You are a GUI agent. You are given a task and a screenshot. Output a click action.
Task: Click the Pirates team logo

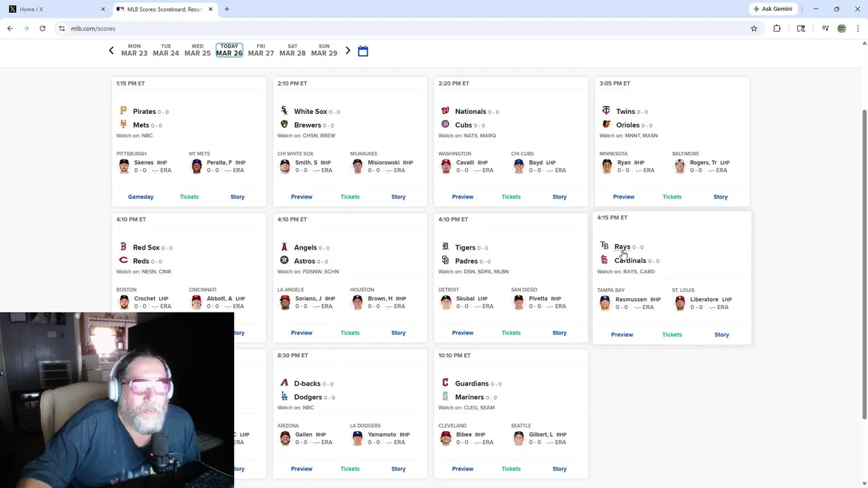click(123, 111)
